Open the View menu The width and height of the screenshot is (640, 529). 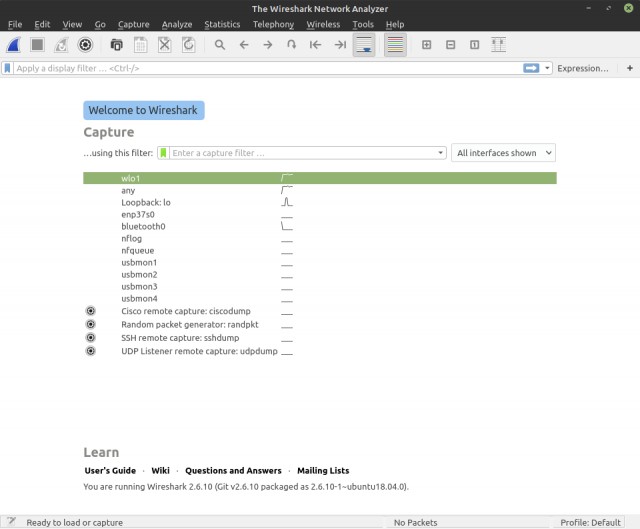tap(72, 24)
